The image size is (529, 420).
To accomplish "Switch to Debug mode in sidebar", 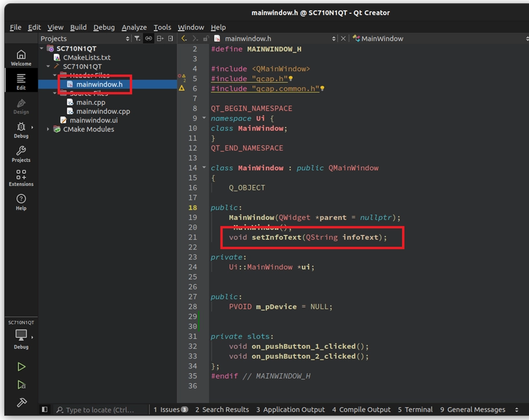I will (x=21, y=130).
